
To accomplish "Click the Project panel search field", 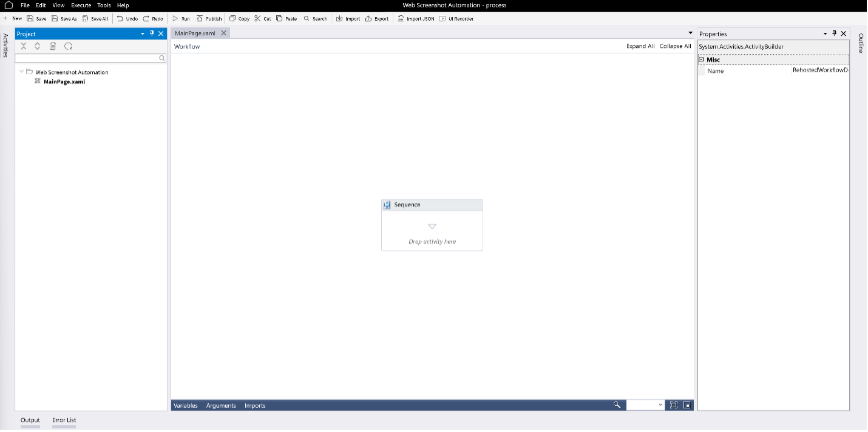I will tap(87, 58).
